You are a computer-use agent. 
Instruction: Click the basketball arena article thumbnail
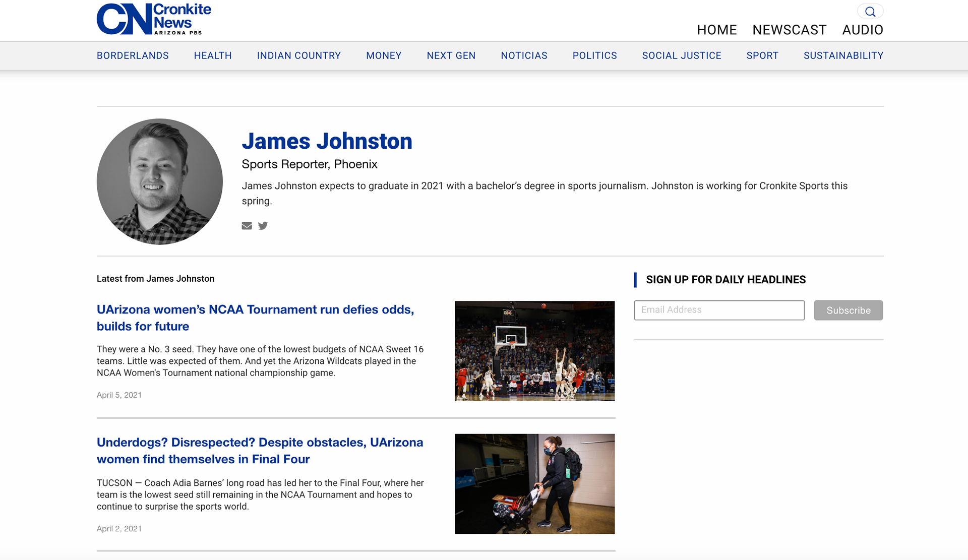coord(534,351)
